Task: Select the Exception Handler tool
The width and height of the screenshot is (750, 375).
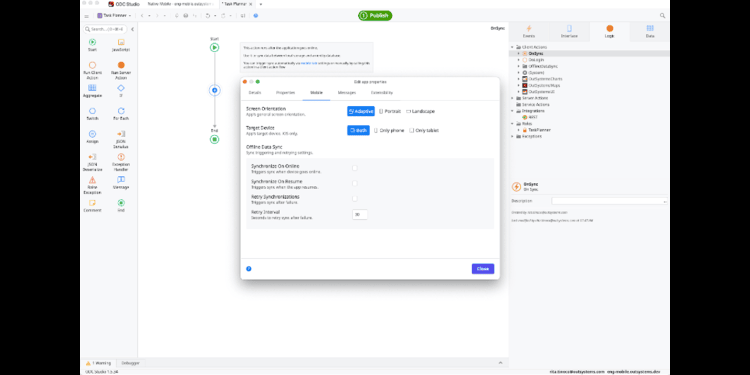Action: pyautogui.click(x=121, y=163)
